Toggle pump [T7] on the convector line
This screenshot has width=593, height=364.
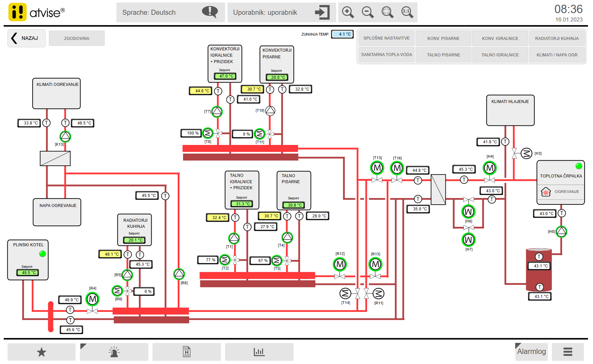coord(217,112)
